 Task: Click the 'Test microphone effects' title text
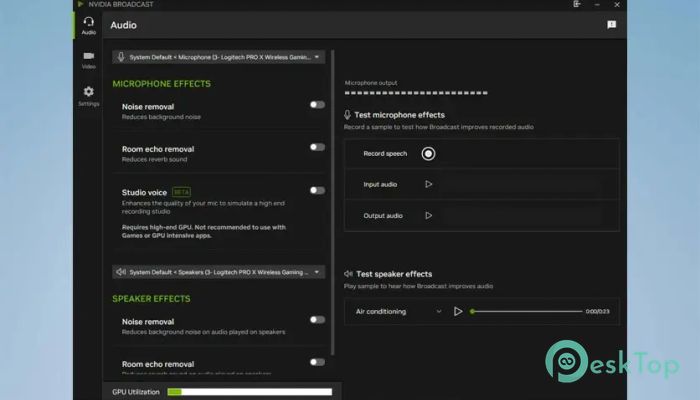pyautogui.click(x=400, y=115)
